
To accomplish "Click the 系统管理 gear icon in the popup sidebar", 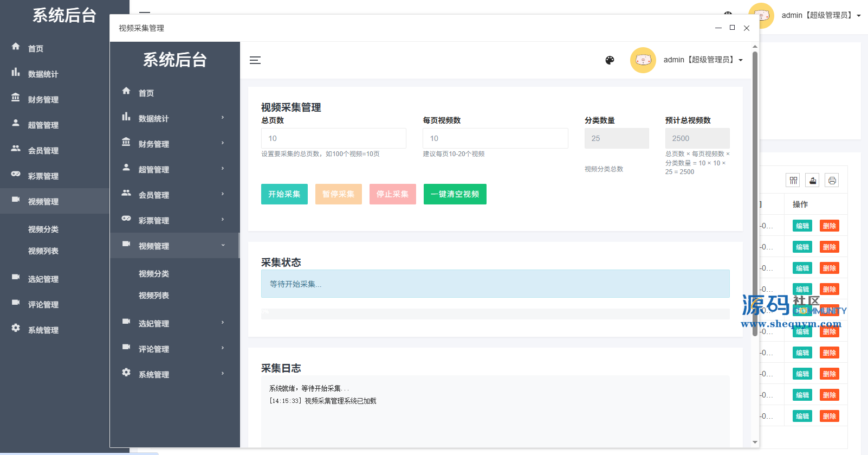I will [126, 373].
